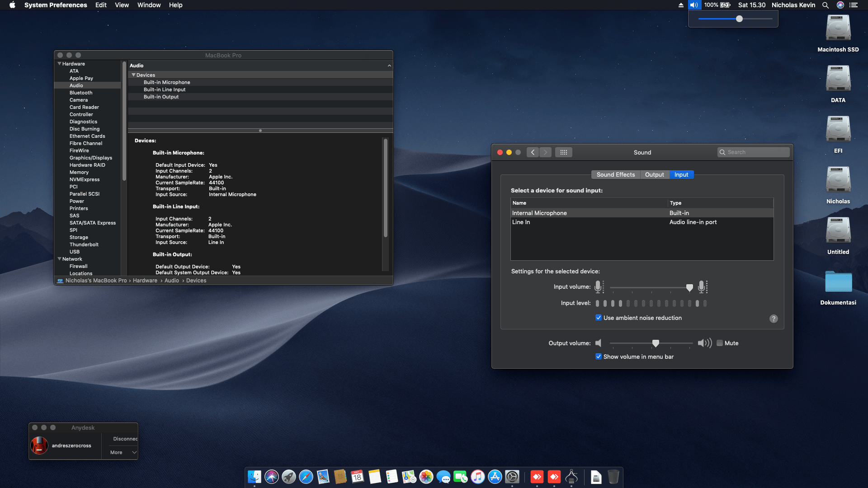Open the Show All preferences grid icon
Image resolution: width=868 pixels, height=488 pixels.
click(x=563, y=152)
